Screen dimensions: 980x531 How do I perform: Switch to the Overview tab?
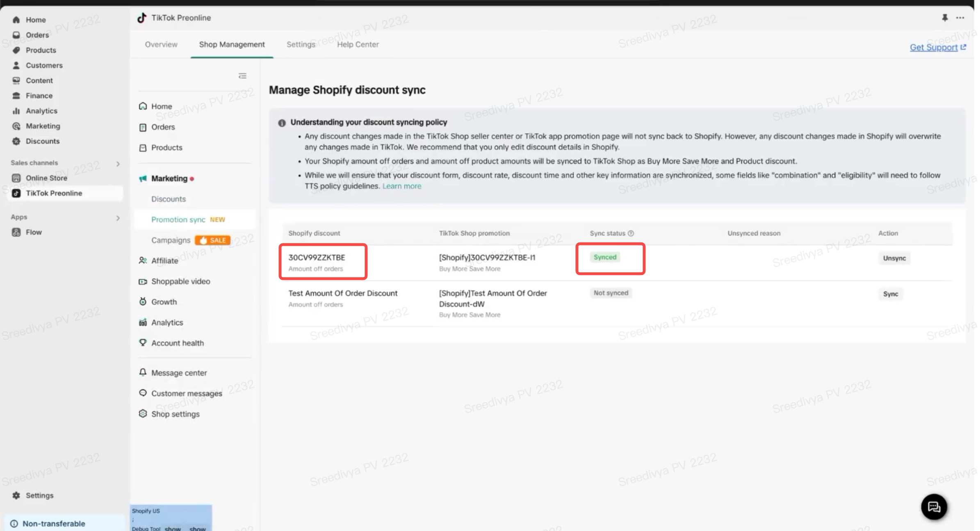click(x=161, y=44)
